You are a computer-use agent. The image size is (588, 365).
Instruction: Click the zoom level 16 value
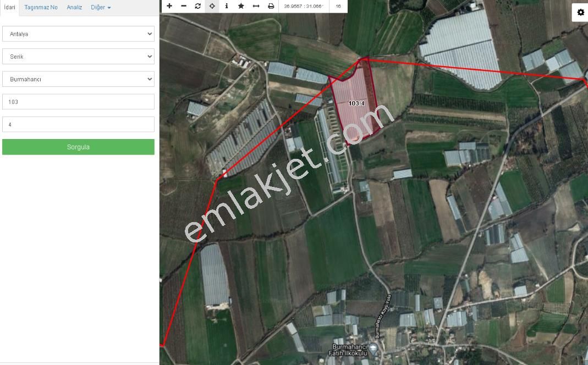(338, 7)
